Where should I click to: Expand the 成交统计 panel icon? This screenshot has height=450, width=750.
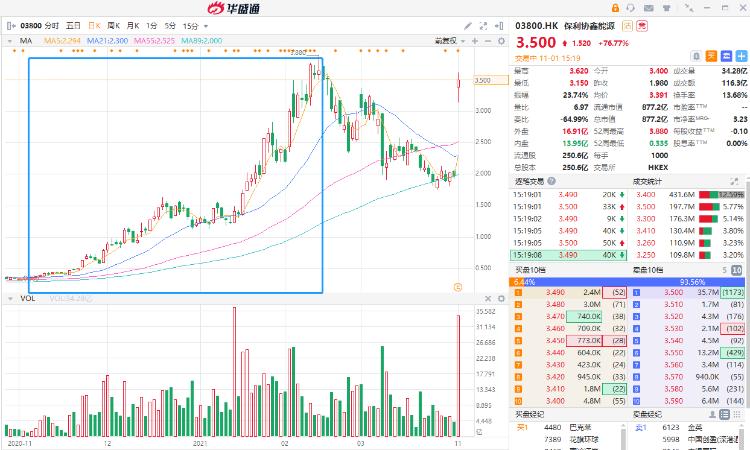coord(734,181)
